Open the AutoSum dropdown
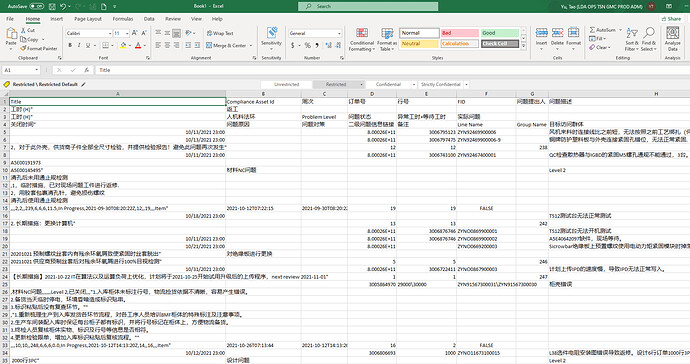This screenshot has width=690, height=364. [620, 30]
